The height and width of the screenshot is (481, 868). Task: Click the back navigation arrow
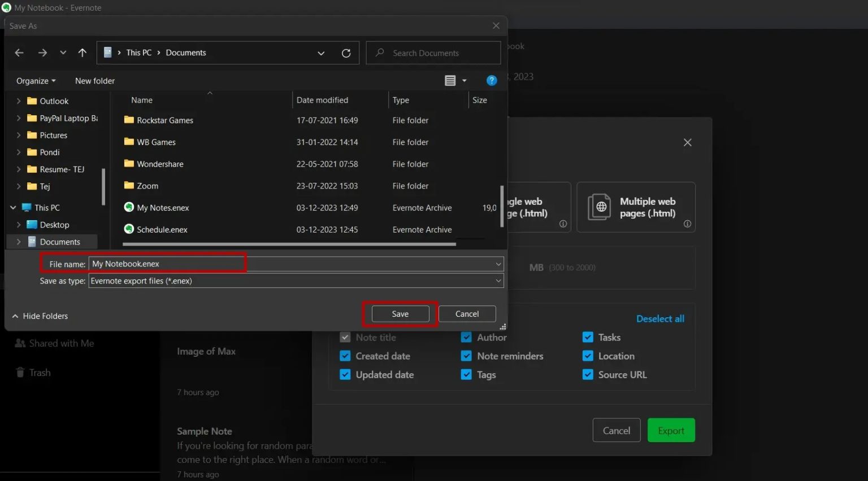(19, 52)
